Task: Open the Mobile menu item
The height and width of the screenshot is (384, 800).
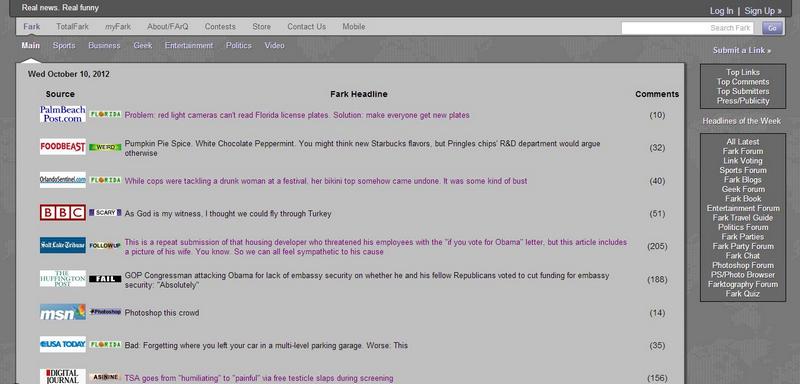Action: pos(354,27)
